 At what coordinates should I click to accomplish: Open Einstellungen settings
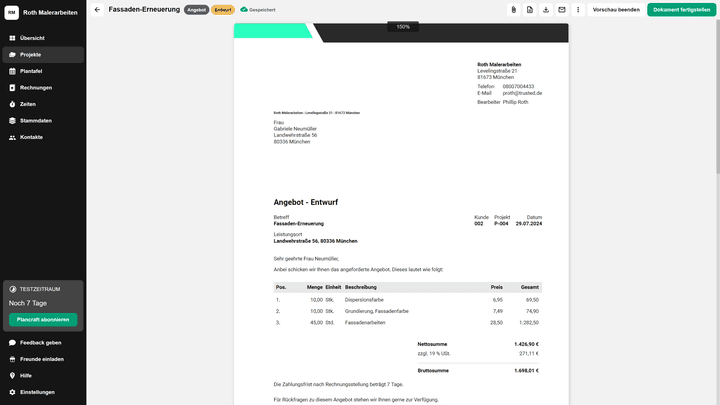click(37, 392)
